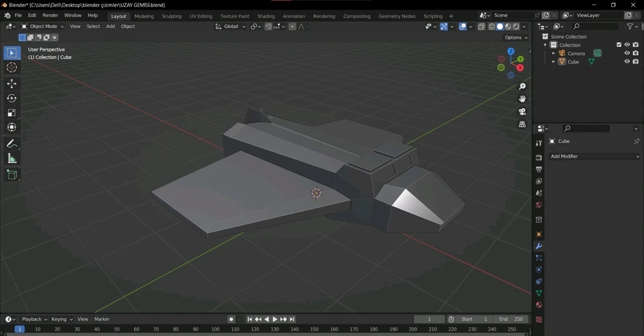This screenshot has height=336, width=644.
Task: Open the Object Mode dropdown
Action: pyautogui.click(x=43, y=26)
